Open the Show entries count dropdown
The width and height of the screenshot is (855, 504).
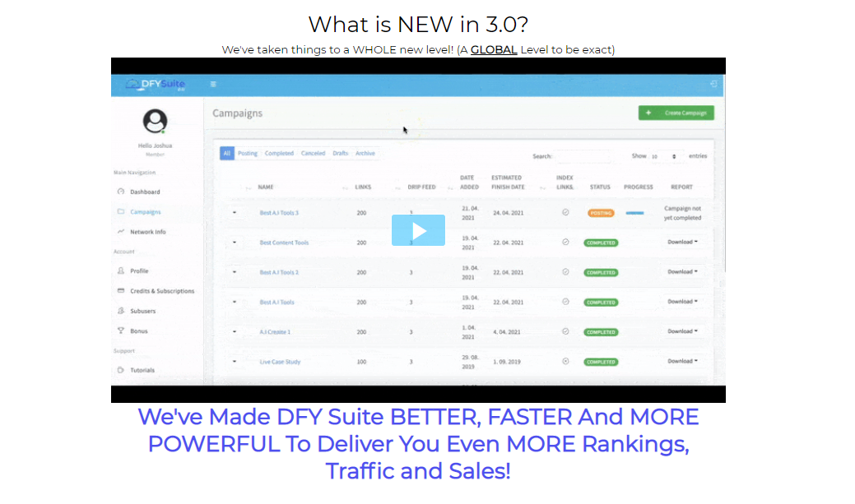(665, 156)
